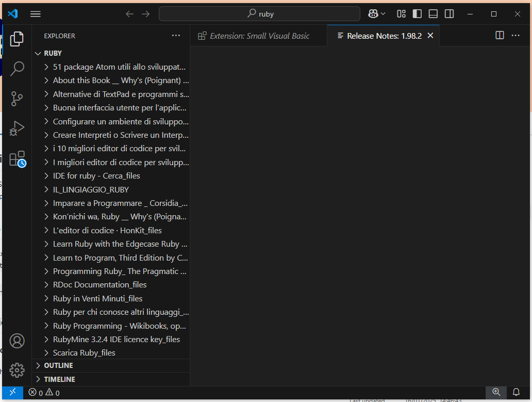Viewport: 532px width, 402px height.
Task: Go back with the left arrow
Action: point(129,14)
